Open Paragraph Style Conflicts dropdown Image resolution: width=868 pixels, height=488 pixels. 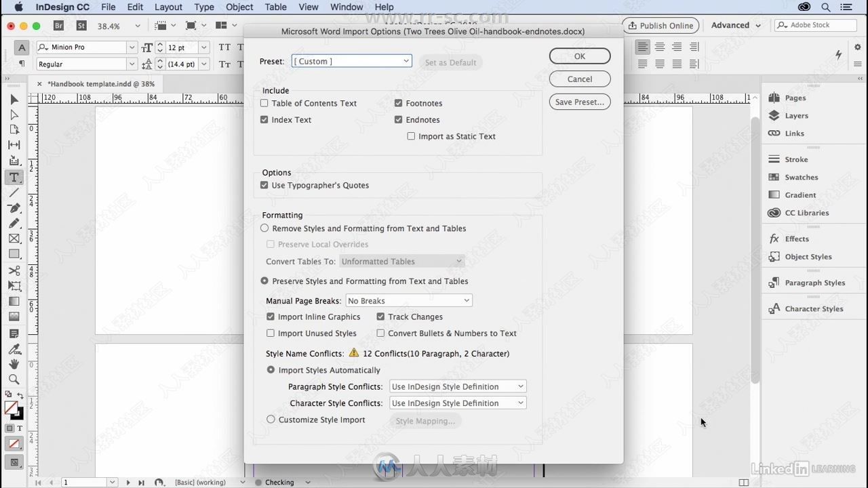pos(458,386)
